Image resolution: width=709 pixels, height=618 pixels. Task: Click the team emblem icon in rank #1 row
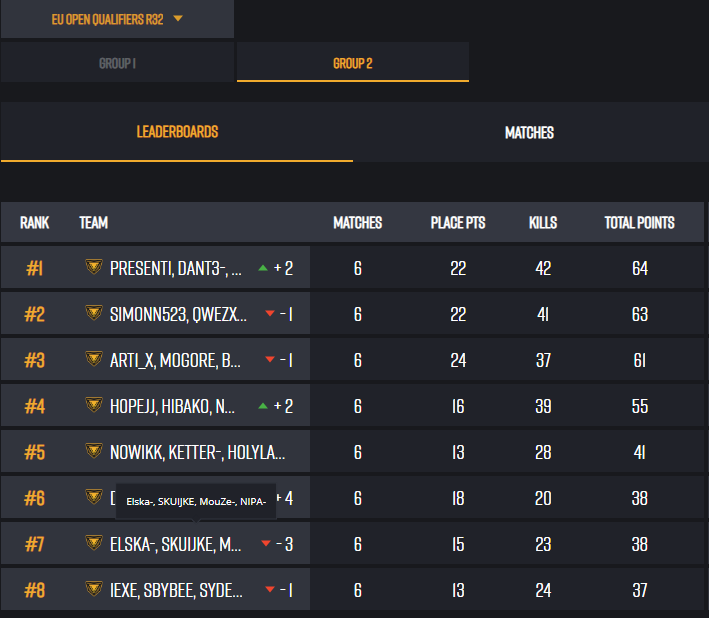coord(94,267)
